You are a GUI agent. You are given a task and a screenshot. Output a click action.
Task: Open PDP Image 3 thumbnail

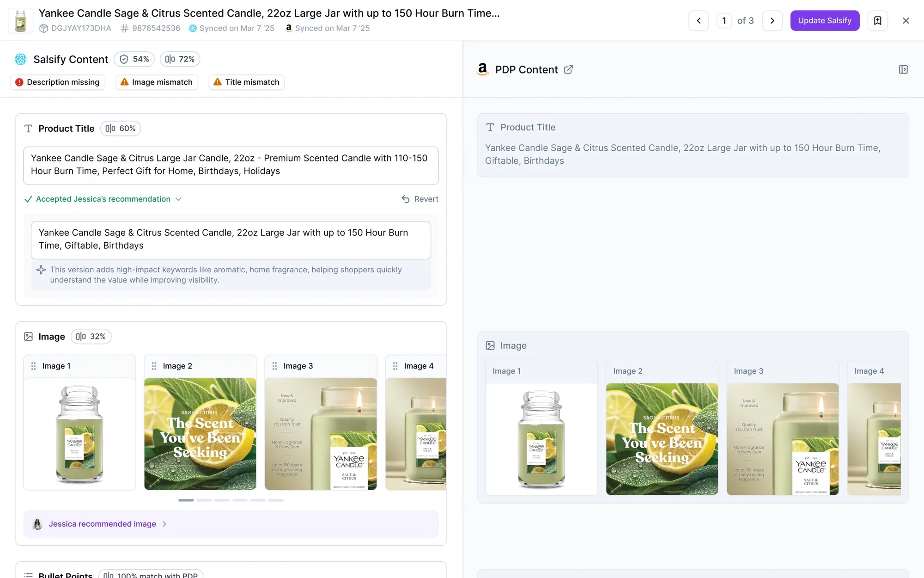783,439
